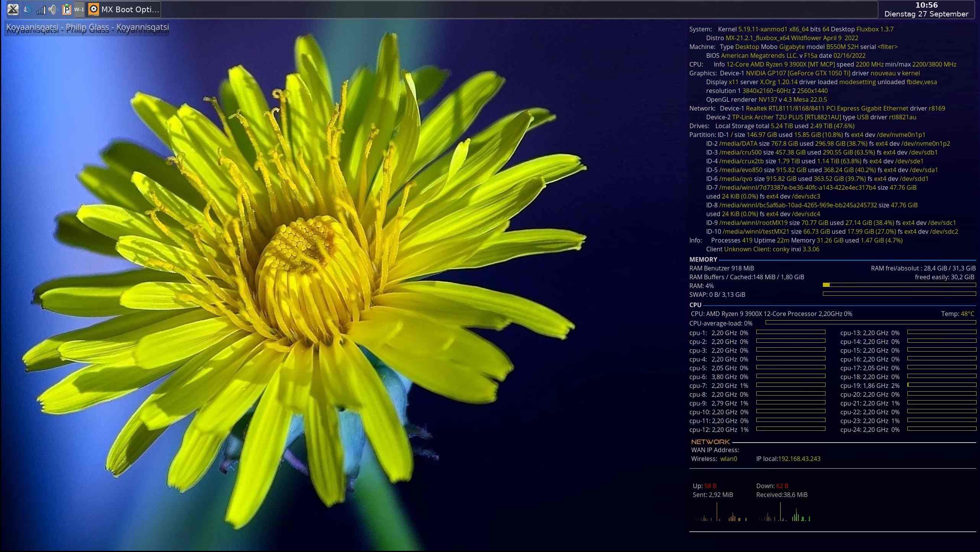The height and width of the screenshot is (552, 980).
Task: Click the orange gear MX Boot Options icon
Action: click(x=94, y=9)
